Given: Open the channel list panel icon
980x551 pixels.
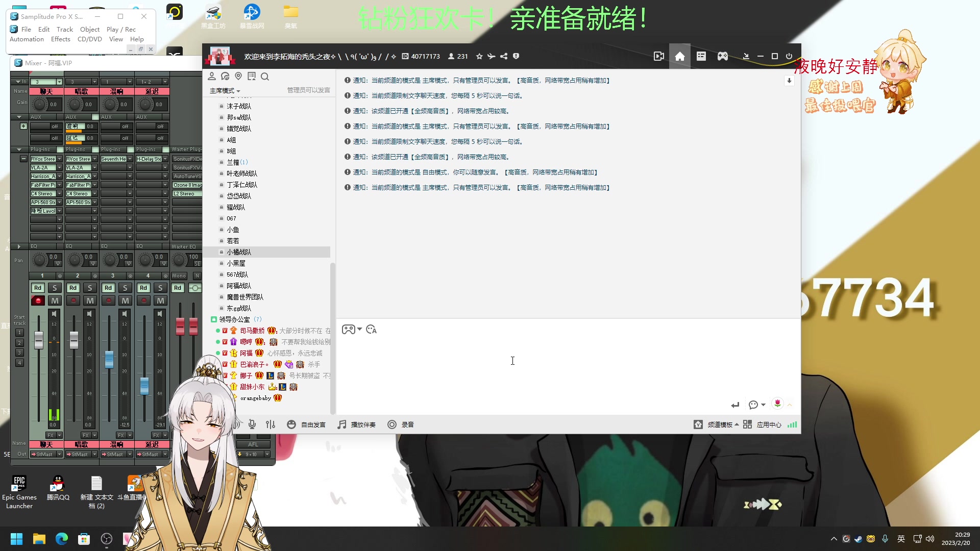Looking at the screenshot, I should (701, 56).
